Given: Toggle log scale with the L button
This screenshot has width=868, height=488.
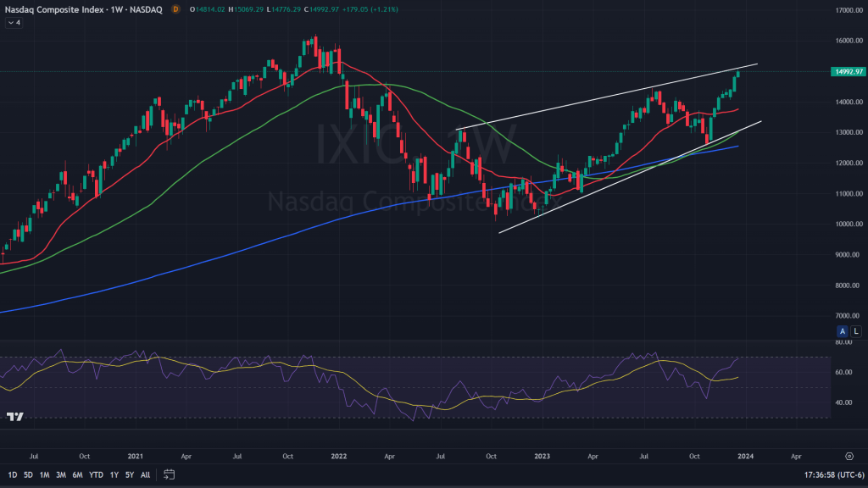Looking at the screenshot, I should [x=856, y=330].
